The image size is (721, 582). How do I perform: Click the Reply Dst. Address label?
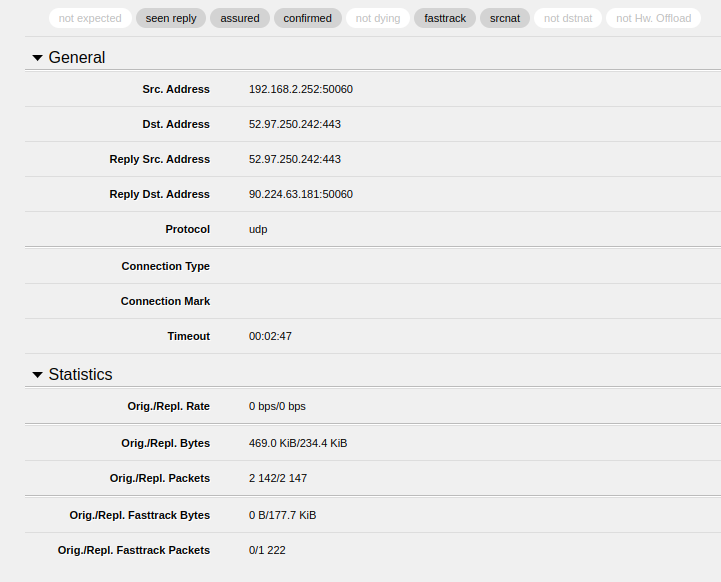tap(160, 194)
